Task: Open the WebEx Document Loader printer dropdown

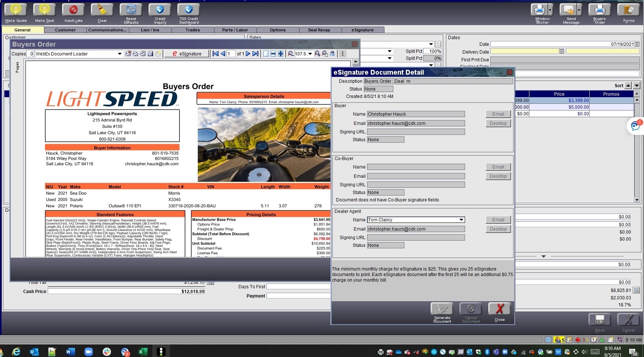Action: click(119, 54)
